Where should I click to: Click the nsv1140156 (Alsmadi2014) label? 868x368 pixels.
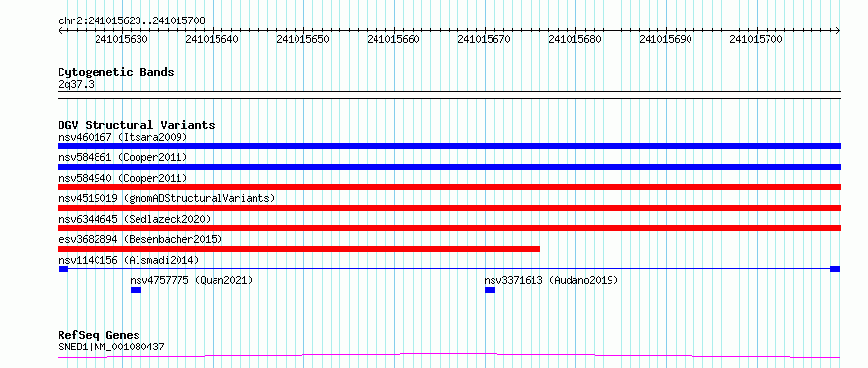[129, 260]
